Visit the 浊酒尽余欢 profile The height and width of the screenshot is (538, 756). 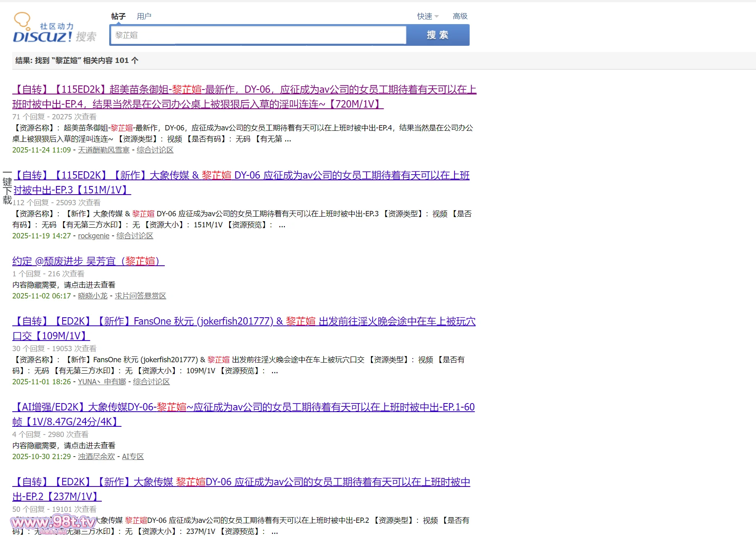click(96, 457)
